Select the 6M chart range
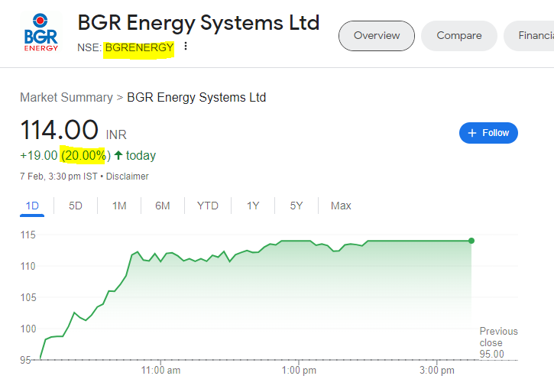 [x=163, y=206]
